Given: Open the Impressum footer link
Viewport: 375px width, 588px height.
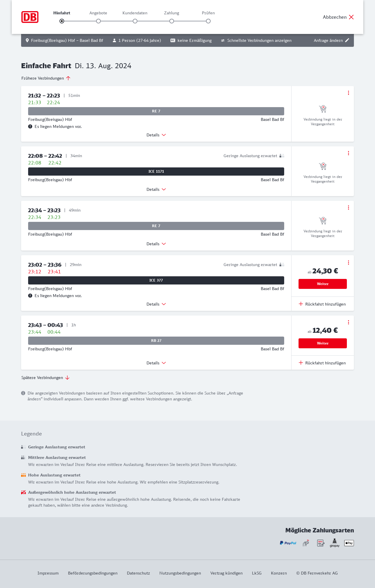Looking at the screenshot, I should (x=48, y=573).
